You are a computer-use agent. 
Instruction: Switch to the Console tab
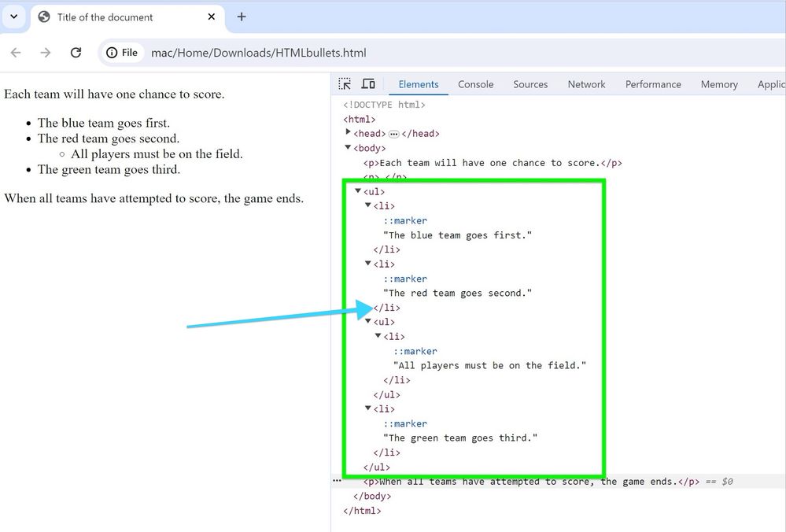tap(475, 84)
